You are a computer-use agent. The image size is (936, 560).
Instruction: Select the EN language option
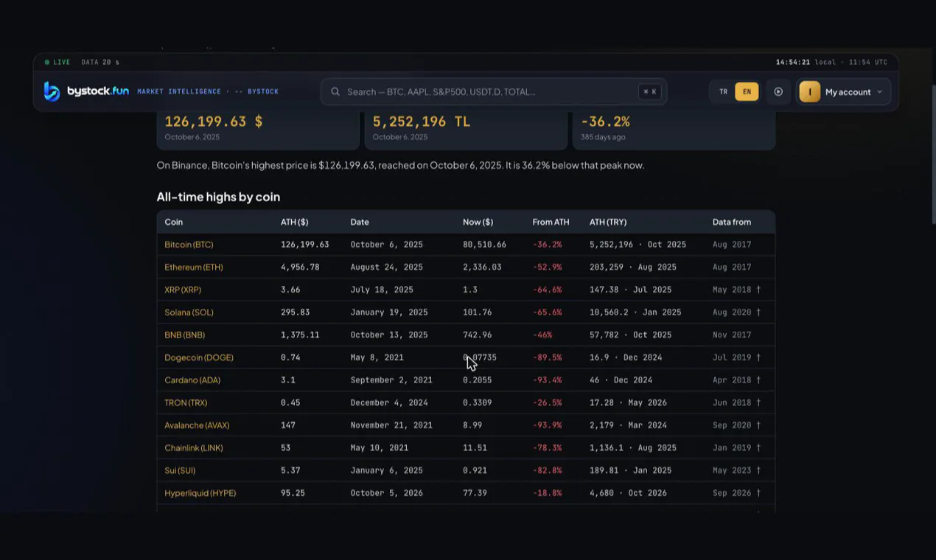tap(747, 92)
